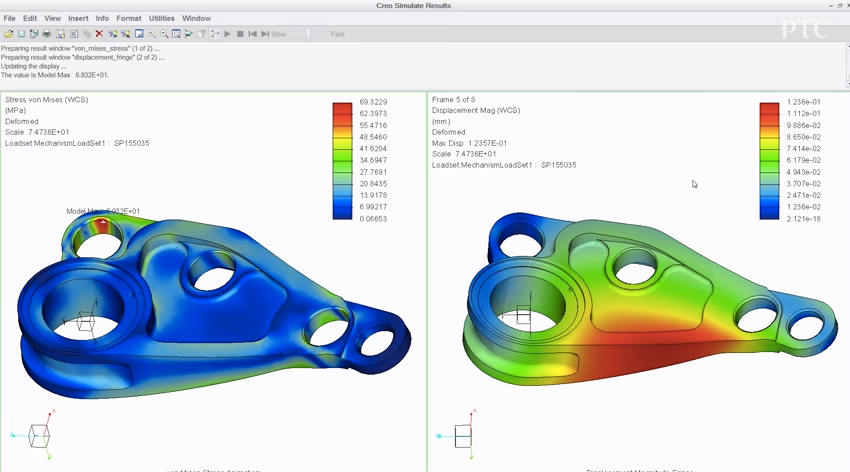The height and width of the screenshot is (472, 850).
Task: Click the Show result windows icon
Action: pos(112,34)
